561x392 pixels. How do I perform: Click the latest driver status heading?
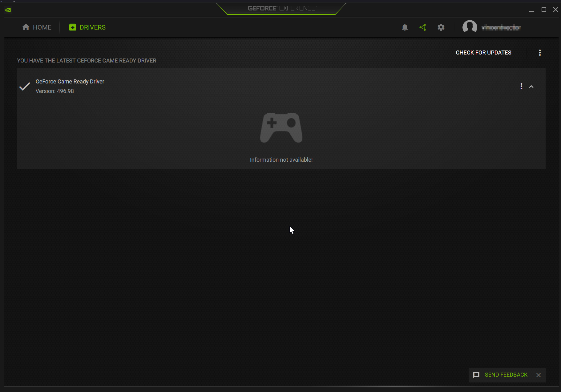coord(87,61)
